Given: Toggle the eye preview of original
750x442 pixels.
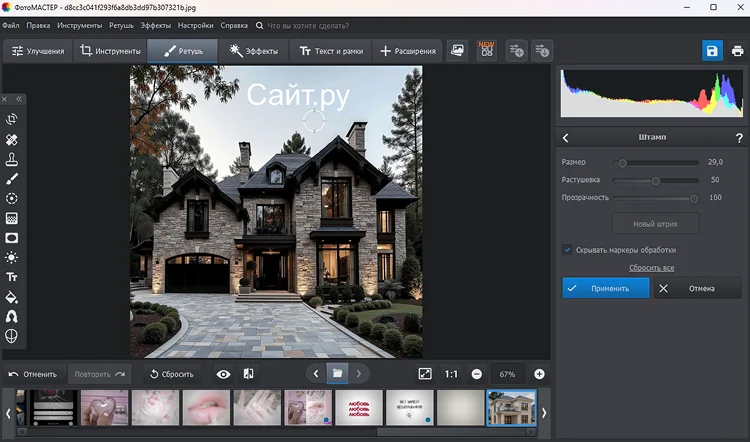Looking at the screenshot, I should click(x=223, y=374).
